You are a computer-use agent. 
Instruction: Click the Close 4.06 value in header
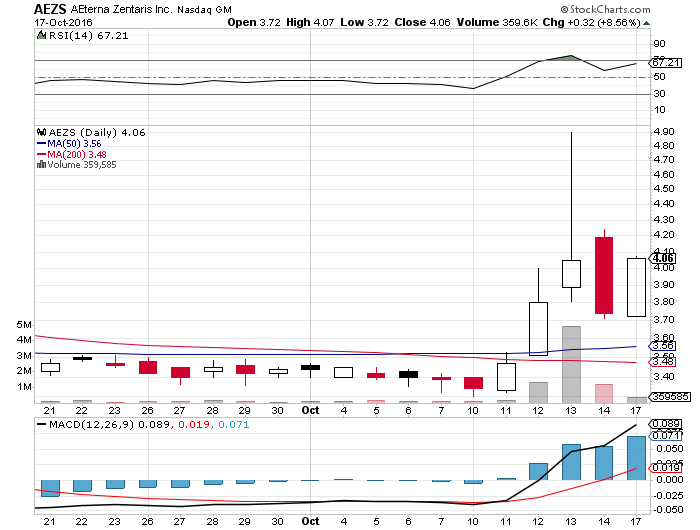tap(422, 22)
